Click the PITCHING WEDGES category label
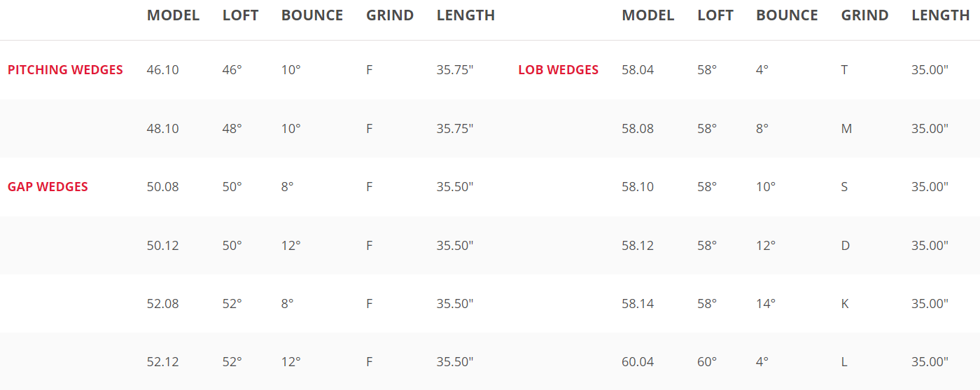Viewport: 980px width, 390px height. tap(65, 70)
